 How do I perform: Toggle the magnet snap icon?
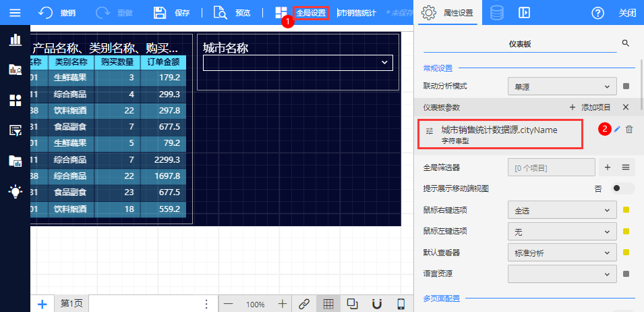[377, 304]
